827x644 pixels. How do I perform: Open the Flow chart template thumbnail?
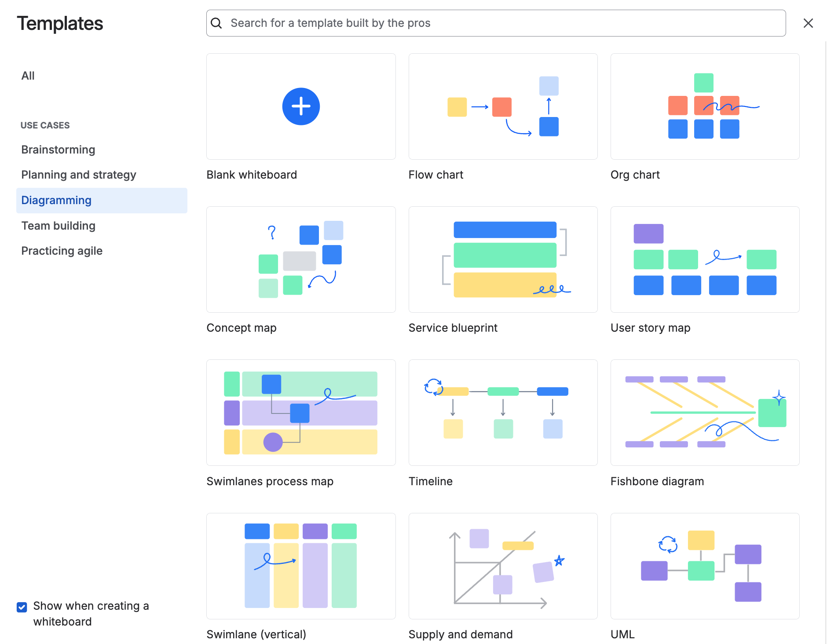tap(503, 106)
